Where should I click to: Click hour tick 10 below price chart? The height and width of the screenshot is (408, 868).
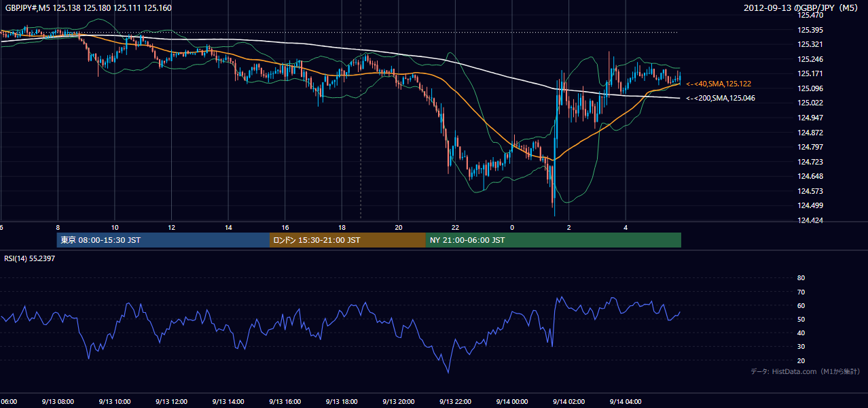click(x=115, y=227)
